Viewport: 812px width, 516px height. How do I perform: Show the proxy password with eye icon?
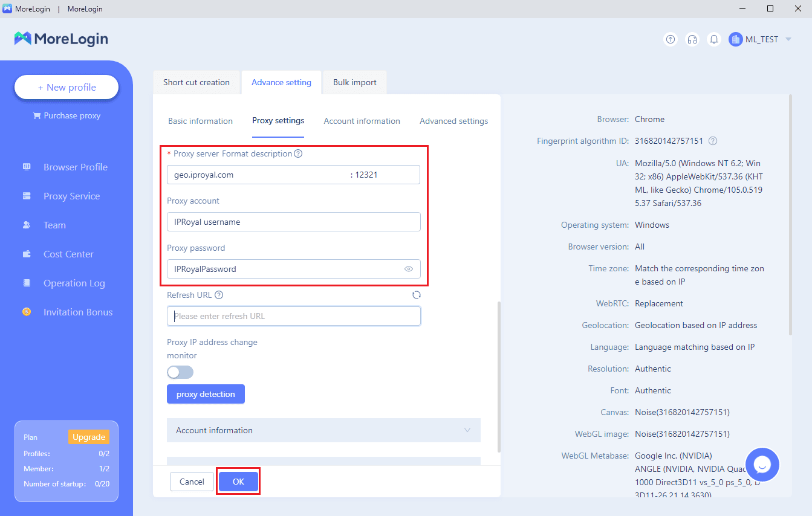click(x=409, y=269)
